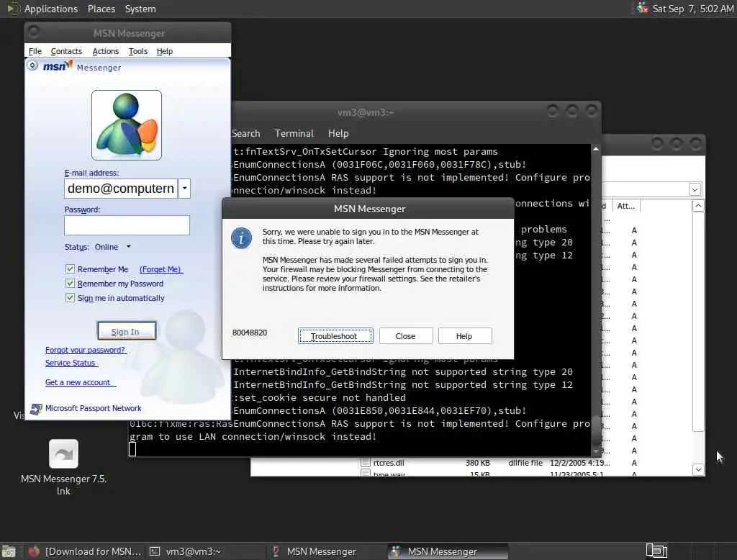The height and width of the screenshot is (560, 737).
Task: Open the Service Status link
Action: click(x=71, y=363)
